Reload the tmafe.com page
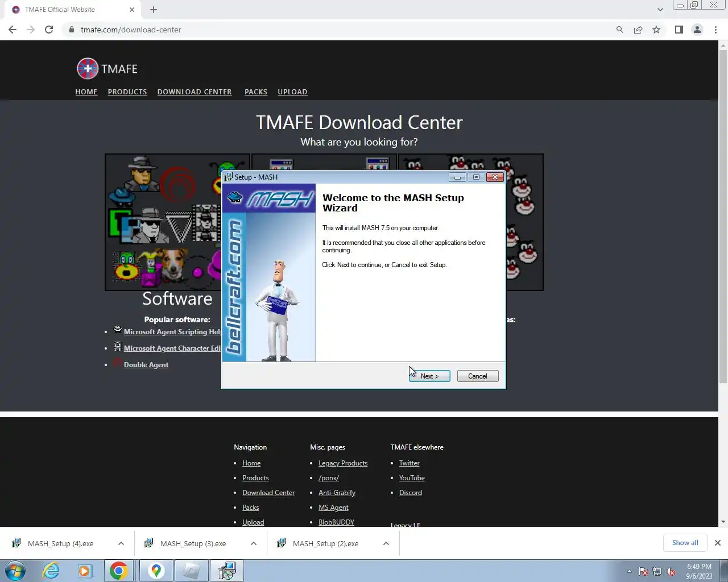 49,30
